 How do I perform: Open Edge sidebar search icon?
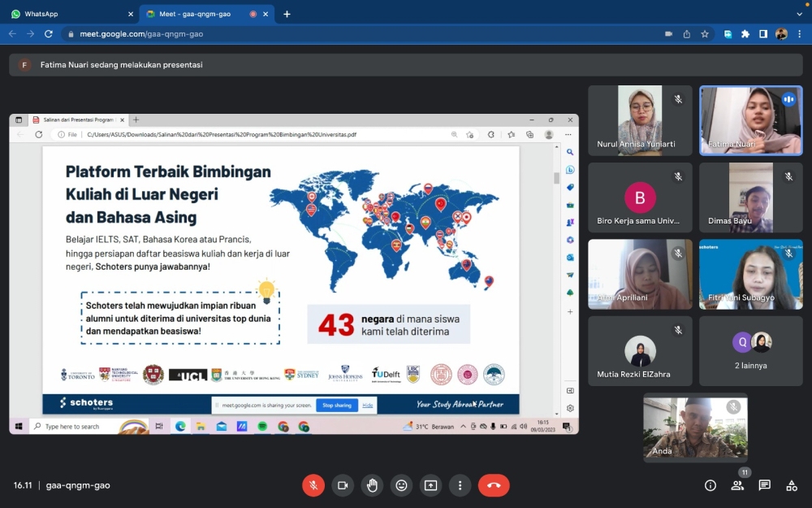coord(570,152)
